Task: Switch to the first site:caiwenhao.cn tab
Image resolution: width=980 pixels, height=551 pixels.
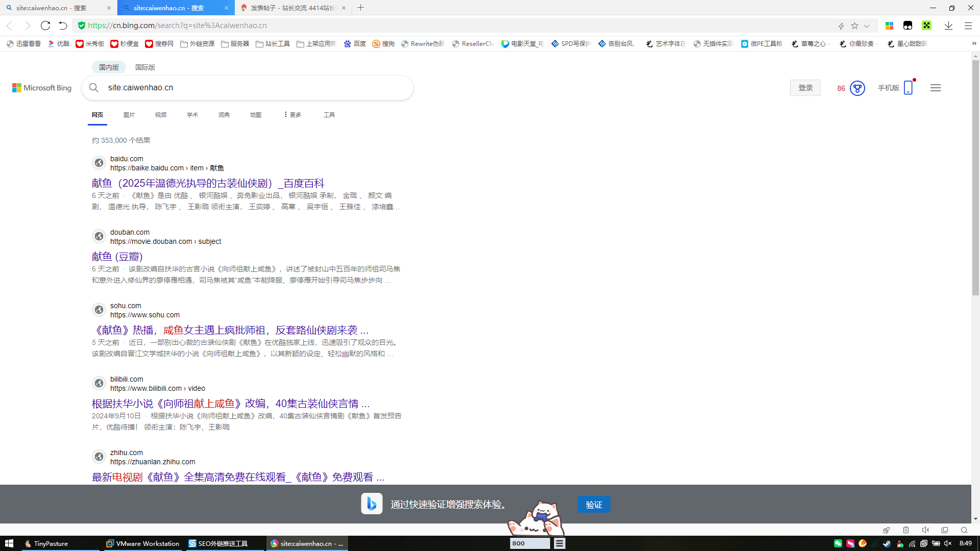Action: 58,8
